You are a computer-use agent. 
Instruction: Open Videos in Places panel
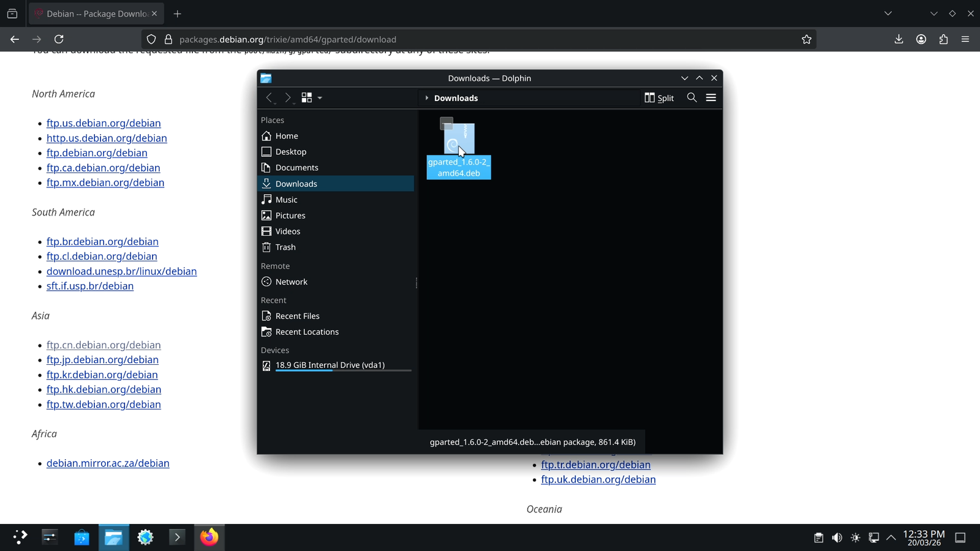point(336,231)
